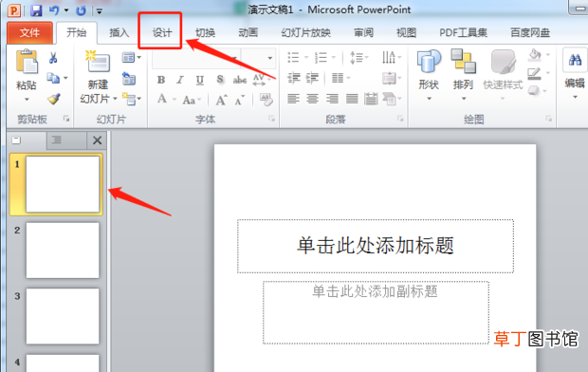588x372 pixels.
Task: Open the 文件 tab
Action: (29, 32)
